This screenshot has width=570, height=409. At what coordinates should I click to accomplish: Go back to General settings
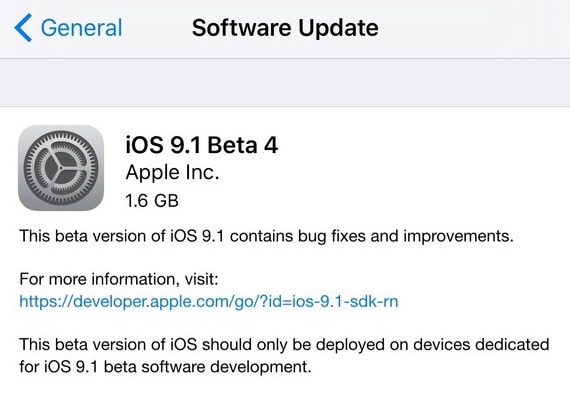point(68,28)
